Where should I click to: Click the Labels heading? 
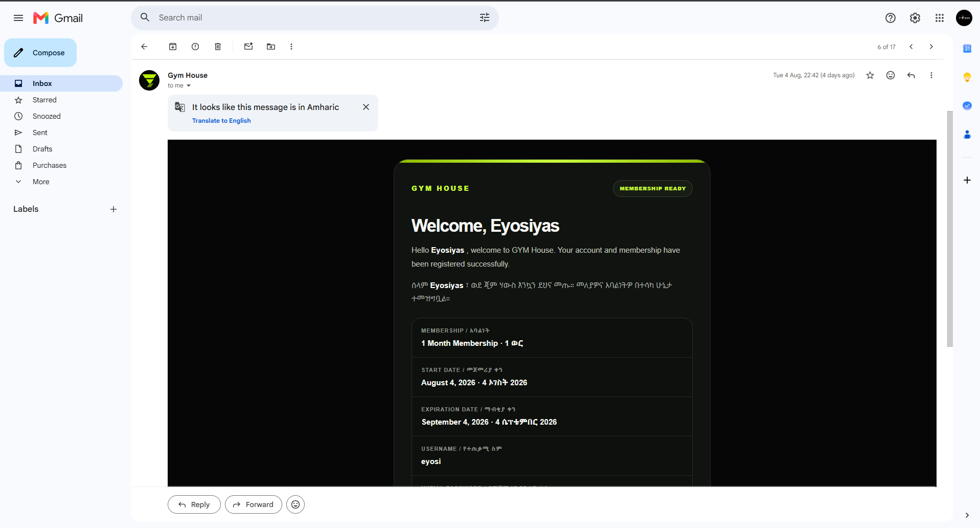tap(26, 209)
